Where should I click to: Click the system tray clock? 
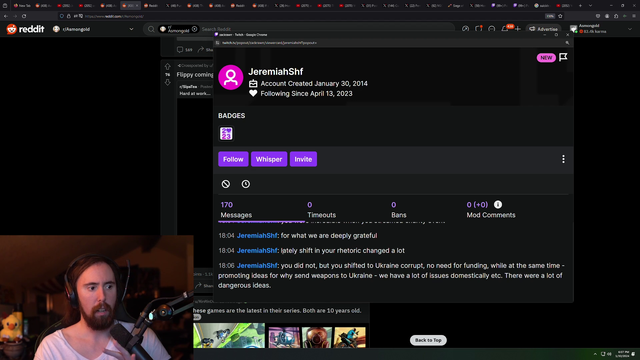pos(623,354)
